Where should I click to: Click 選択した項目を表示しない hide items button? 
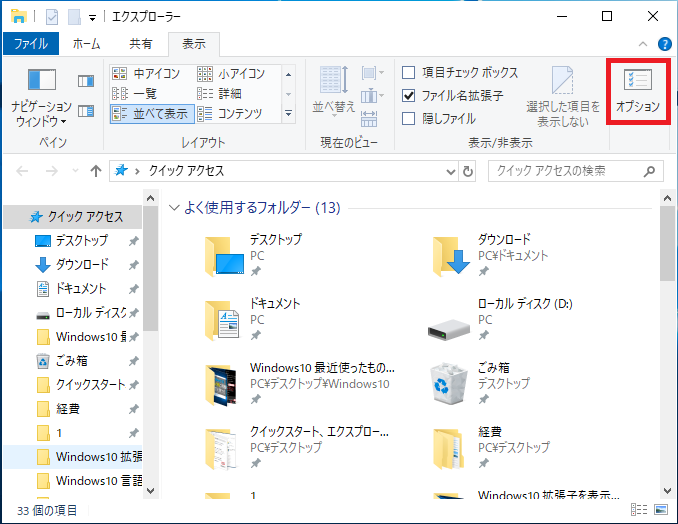pyautogui.click(x=563, y=96)
